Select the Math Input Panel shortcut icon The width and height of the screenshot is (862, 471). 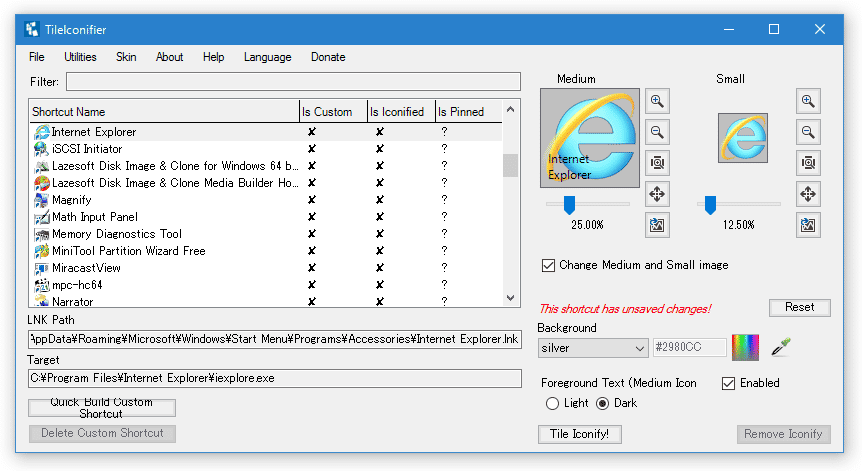pos(41,217)
